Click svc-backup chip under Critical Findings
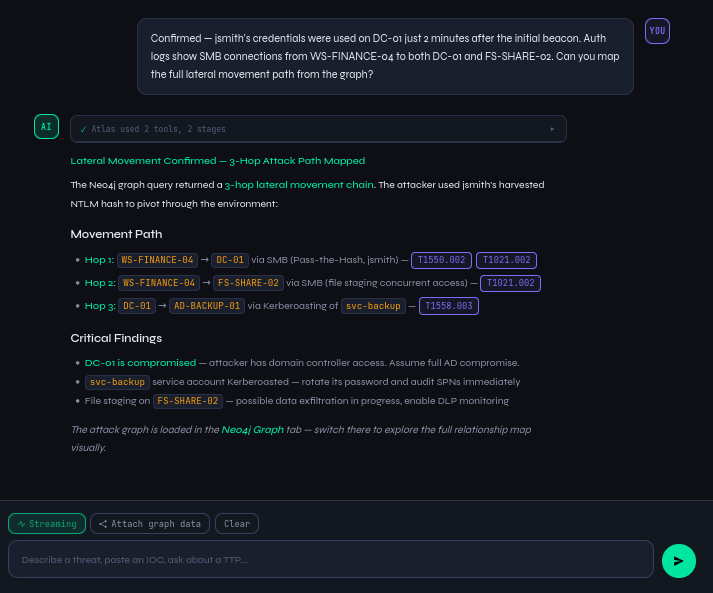Viewport: 713px width, 593px height. 117,382
